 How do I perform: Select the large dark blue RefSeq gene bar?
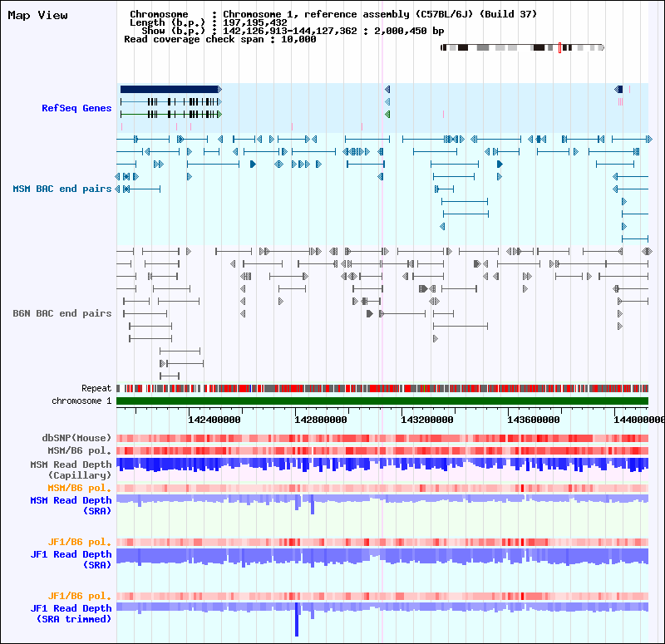171,89
